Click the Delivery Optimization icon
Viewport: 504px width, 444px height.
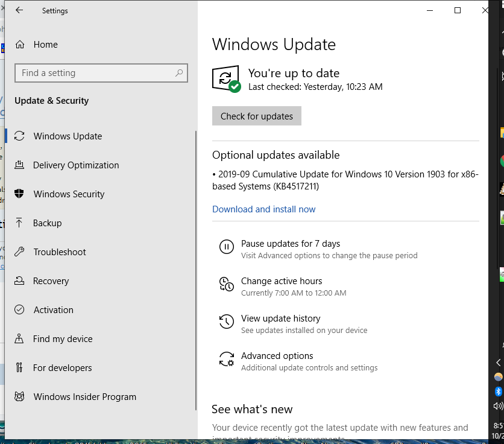click(19, 165)
